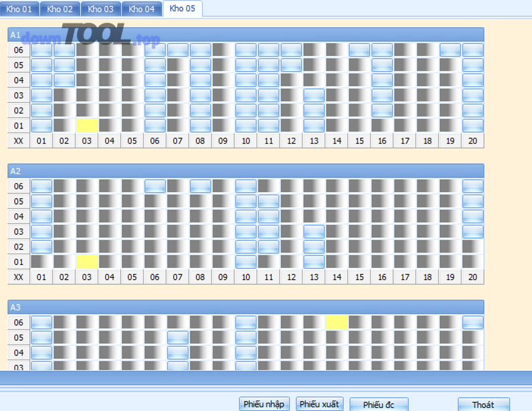Image resolution: width=532 pixels, height=411 pixels.
Task: Click A1 blue slot row 03 column 13
Action: tap(314, 95)
